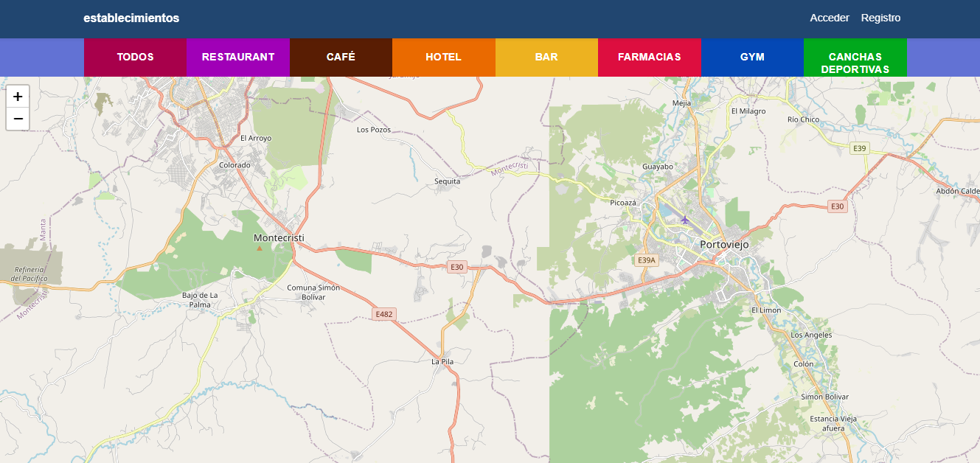Click the Comuna Simón Bolívar label
The height and width of the screenshot is (463, 980).
pyautogui.click(x=313, y=292)
